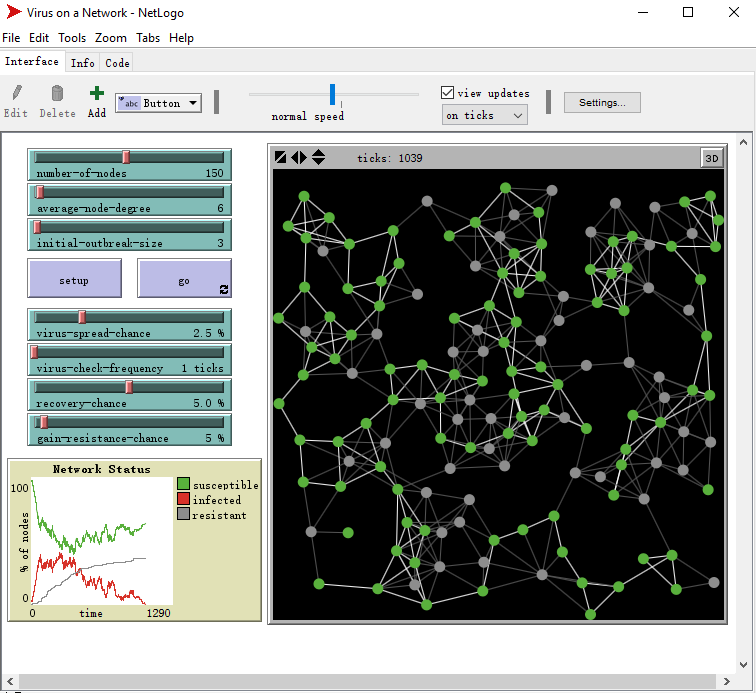The image size is (756, 693).
Task: Click the infected legend label
Action: (216, 500)
